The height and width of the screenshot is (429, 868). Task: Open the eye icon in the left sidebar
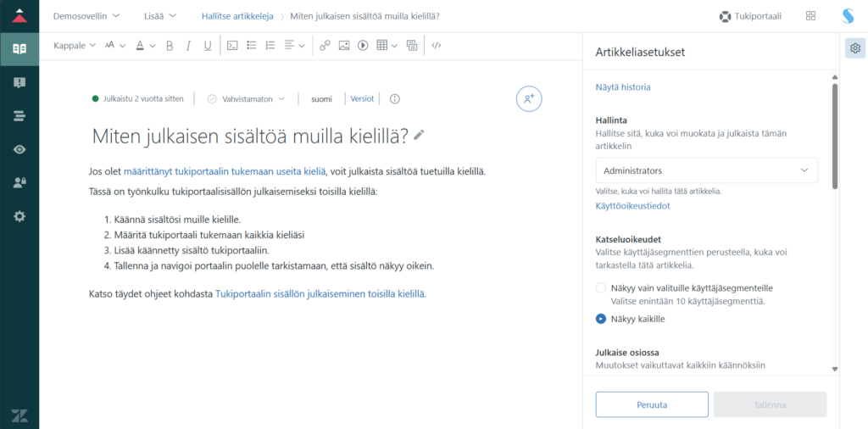tap(19, 149)
